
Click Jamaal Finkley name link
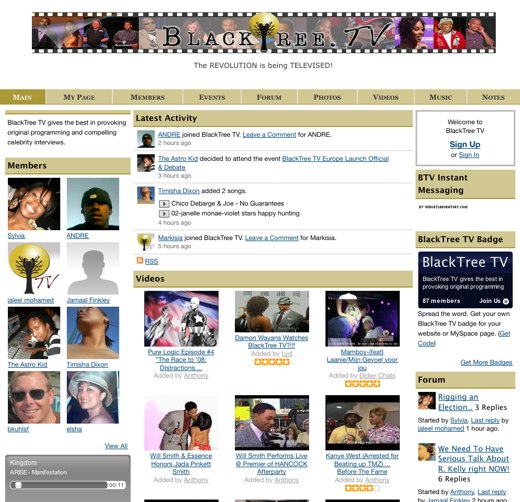tap(88, 300)
